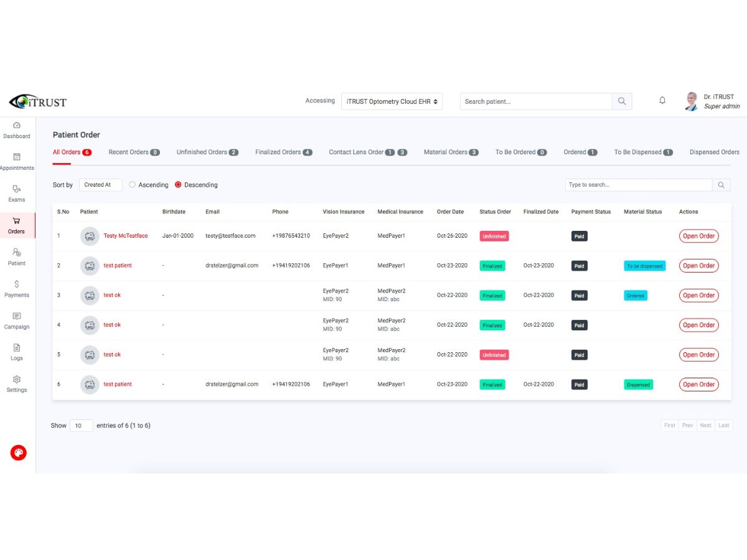This screenshot has height=560, width=747.
Task: Open the Dashboard sidebar icon
Action: (17, 125)
